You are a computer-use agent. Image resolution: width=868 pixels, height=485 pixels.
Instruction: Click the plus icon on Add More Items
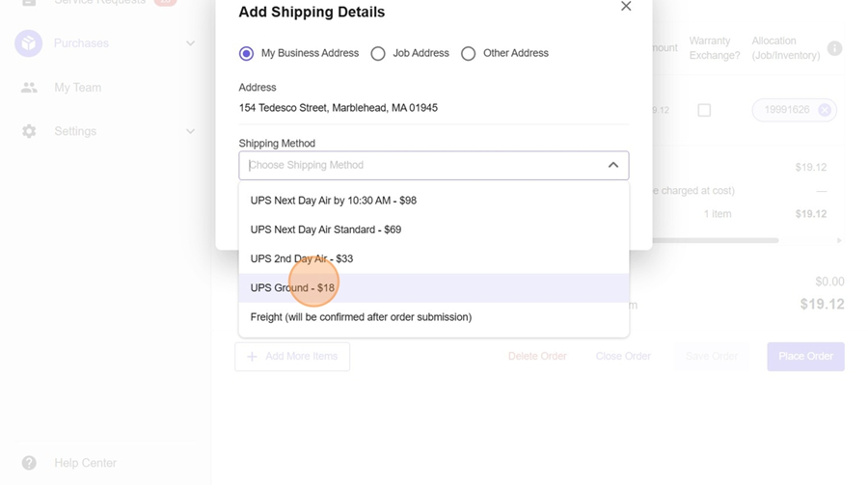[x=252, y=357]
